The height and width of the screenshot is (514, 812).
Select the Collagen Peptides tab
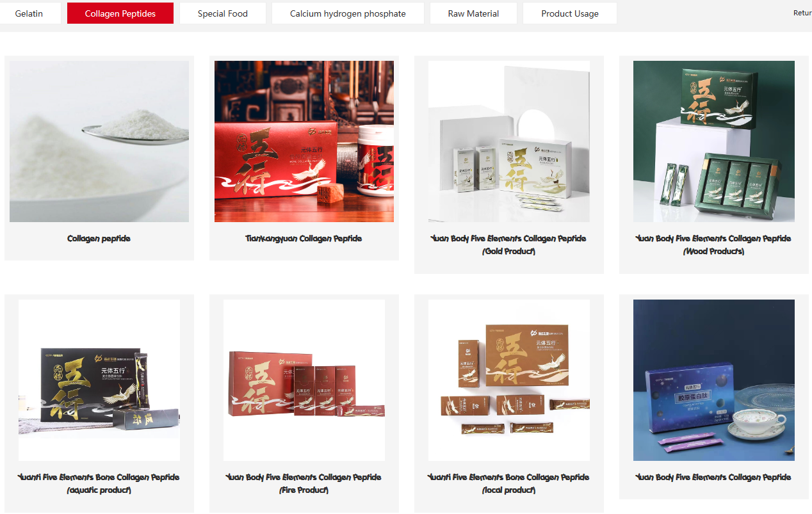pyautogui.click(x=120, y=13)
